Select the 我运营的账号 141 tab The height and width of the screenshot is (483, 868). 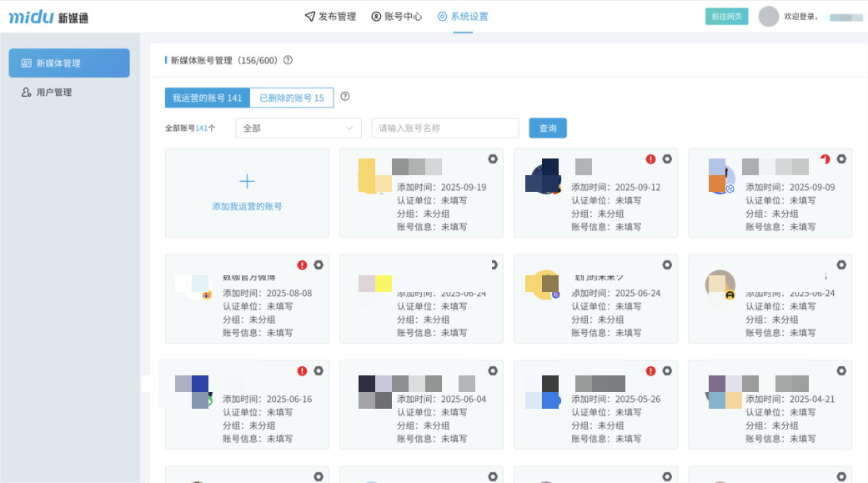pyautogui.click(x=207, y=98)
